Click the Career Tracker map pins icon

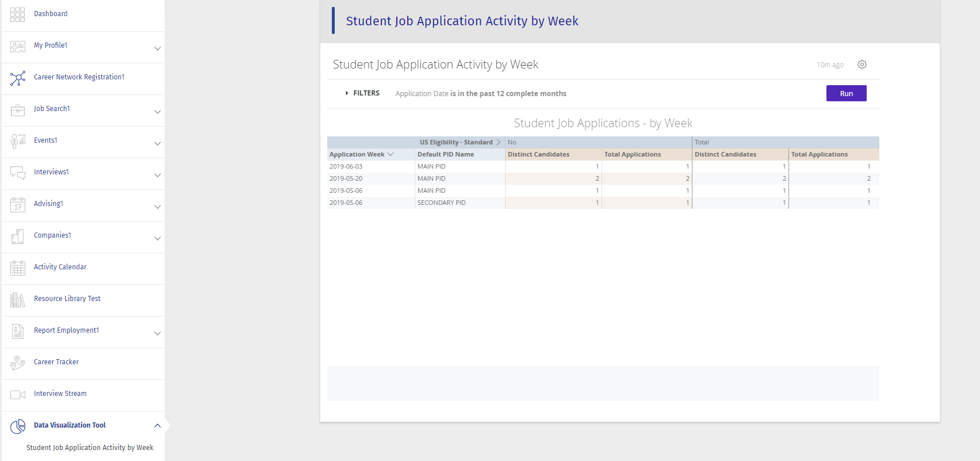click(18, 363)
